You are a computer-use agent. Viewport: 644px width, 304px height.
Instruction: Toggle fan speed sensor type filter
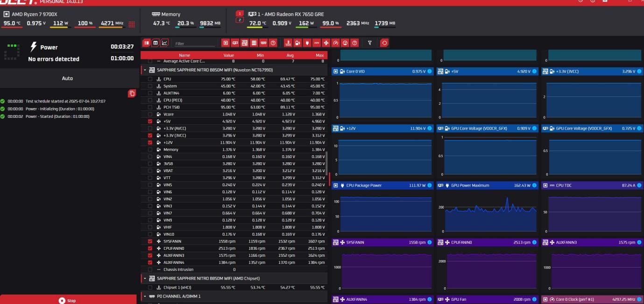[x=326, y=43]
